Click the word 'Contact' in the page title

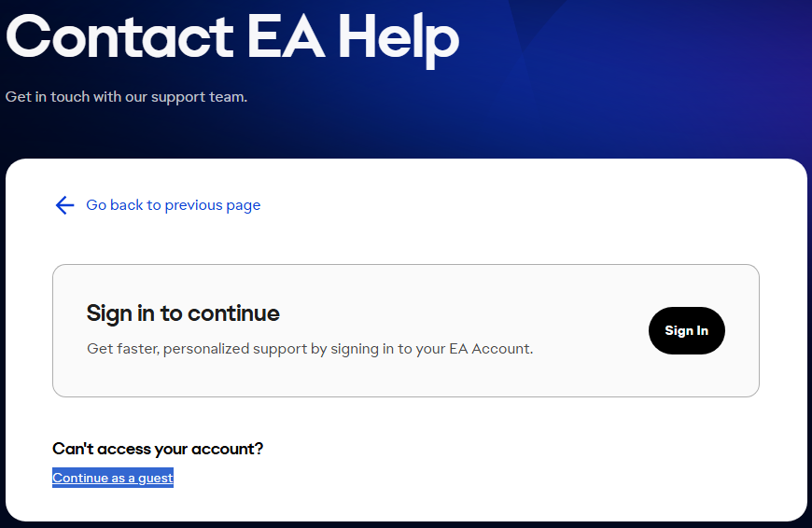point(119,37)
